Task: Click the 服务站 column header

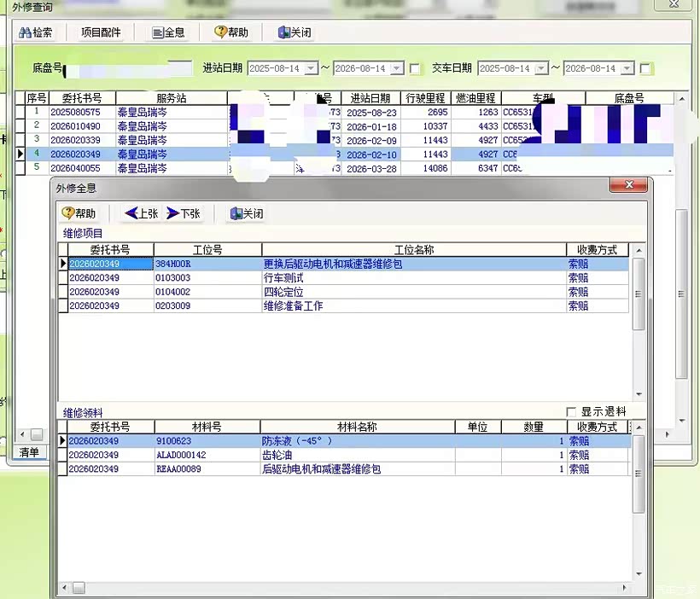Action: pyautogui.click(x=172, y=98)
